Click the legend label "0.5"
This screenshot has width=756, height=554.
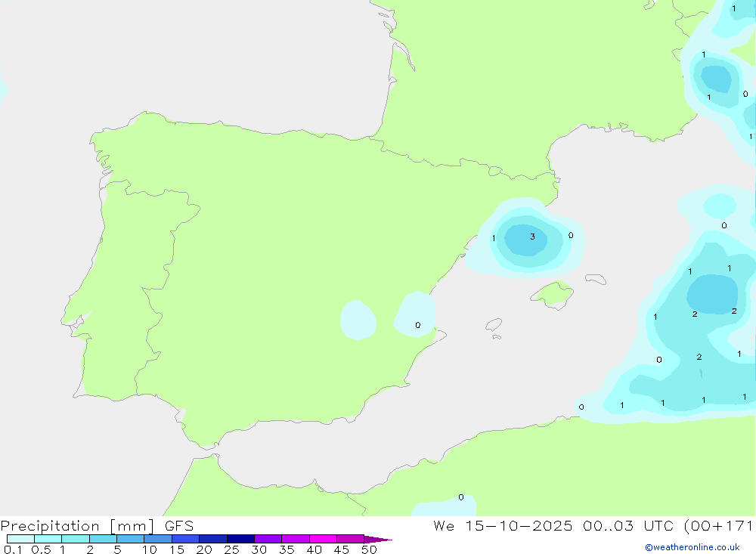[x=41, y=549]
